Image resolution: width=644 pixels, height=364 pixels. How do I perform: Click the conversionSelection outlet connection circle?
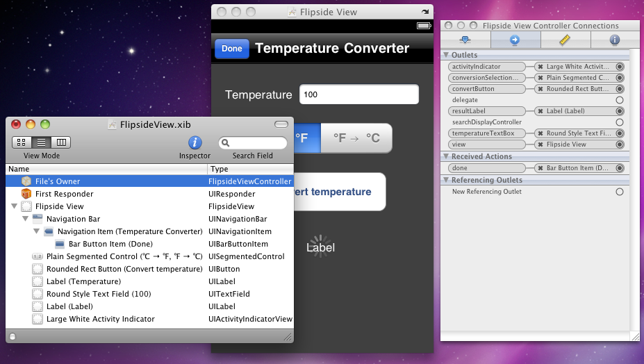click(x=620, y=78)
